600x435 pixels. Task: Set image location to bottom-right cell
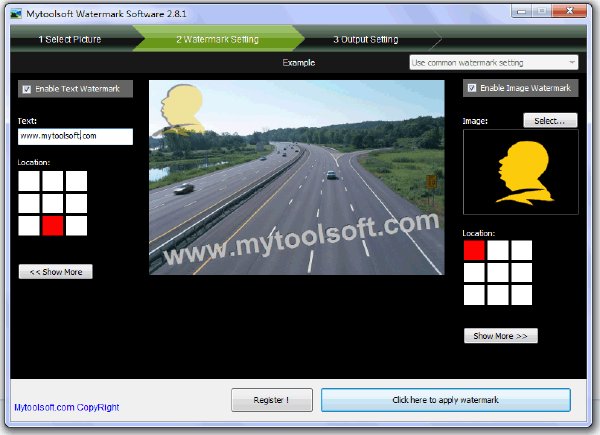tap(522, 295)
